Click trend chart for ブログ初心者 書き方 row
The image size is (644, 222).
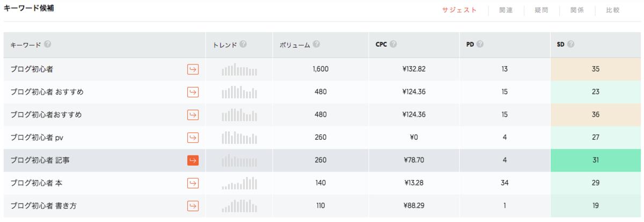[x=239, y=206]
